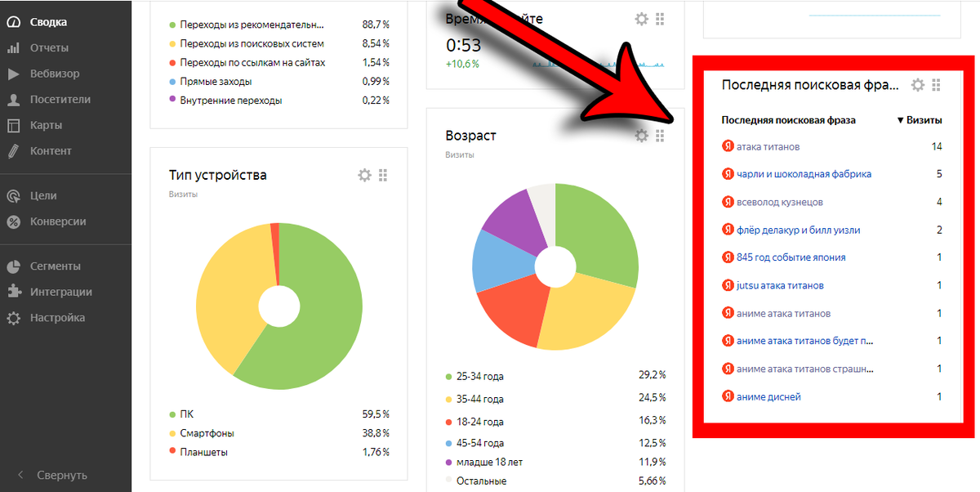Open settings gear of Тип устройства widget
The image size is (980, 492).
click(x=364, y=175)
